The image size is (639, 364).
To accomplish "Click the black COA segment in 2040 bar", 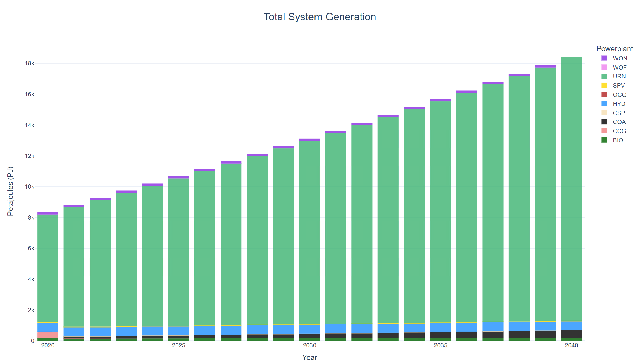I will pyautogui.click(x=571, y=334).
